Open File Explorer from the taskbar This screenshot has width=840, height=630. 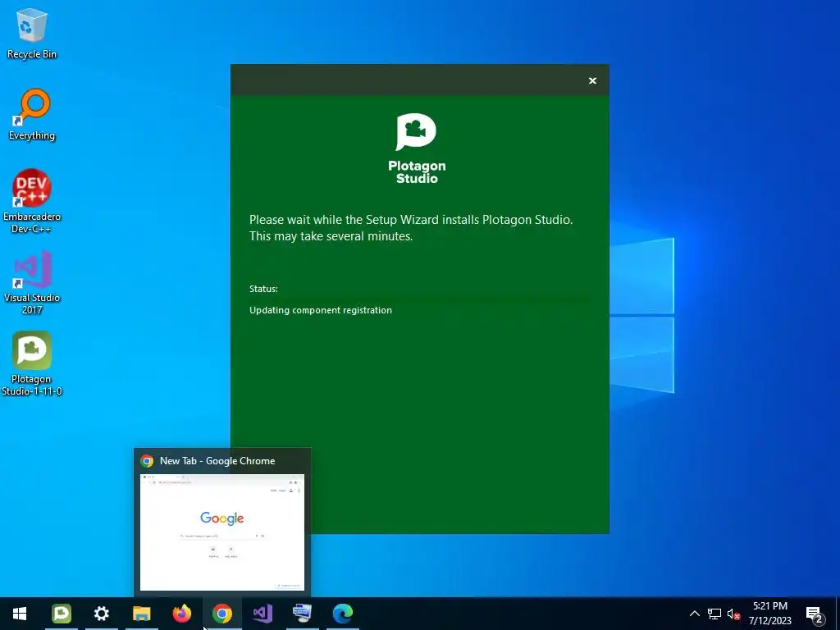(x=141, y=614)
